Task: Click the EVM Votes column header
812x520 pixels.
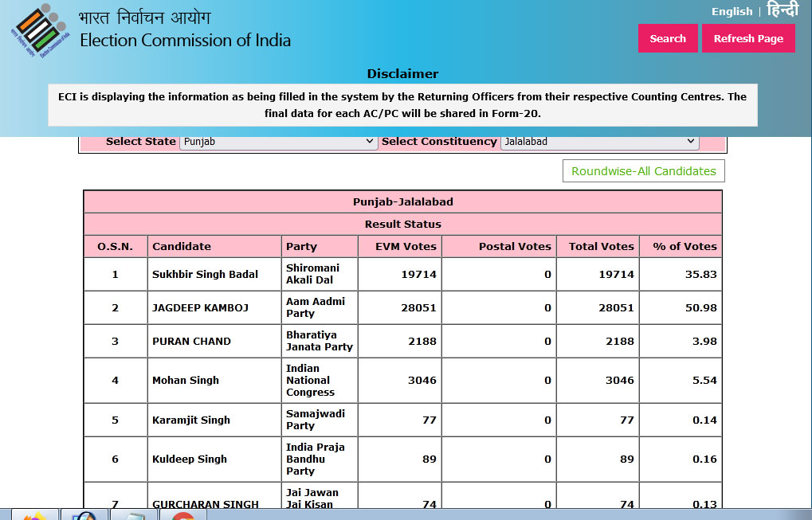Action: pyautogui.click(x=400, y=246)
